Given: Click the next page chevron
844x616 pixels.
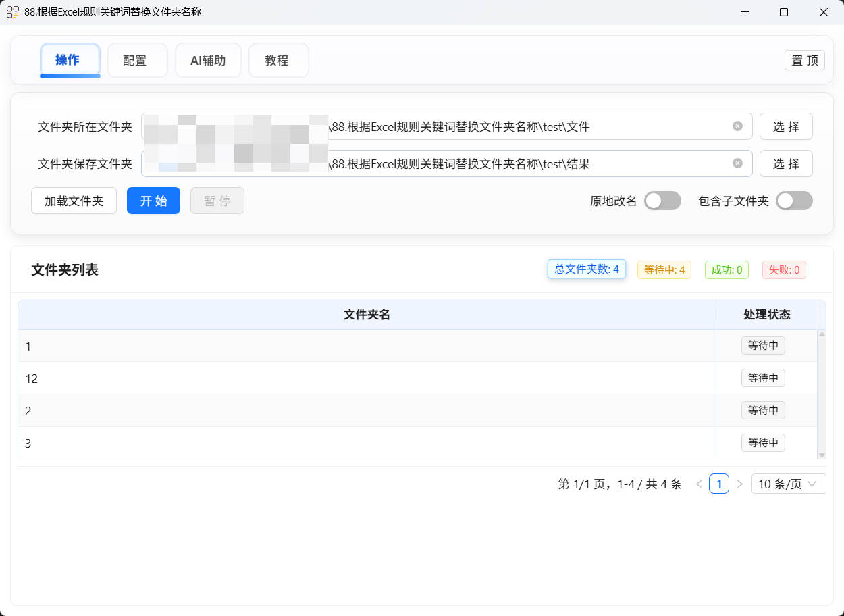Looking at the screenshot, I should [x=740, y=484].
